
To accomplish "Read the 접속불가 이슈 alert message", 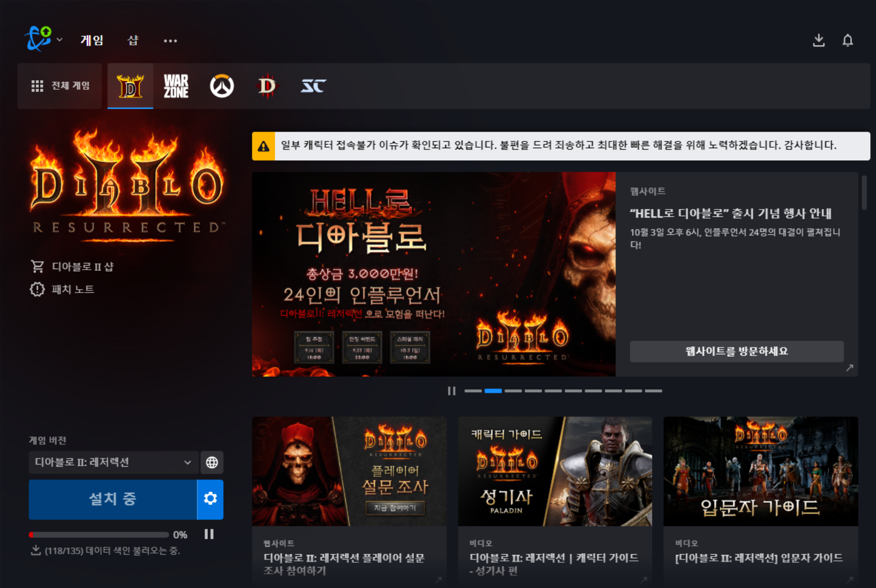I will coord(559,145).
